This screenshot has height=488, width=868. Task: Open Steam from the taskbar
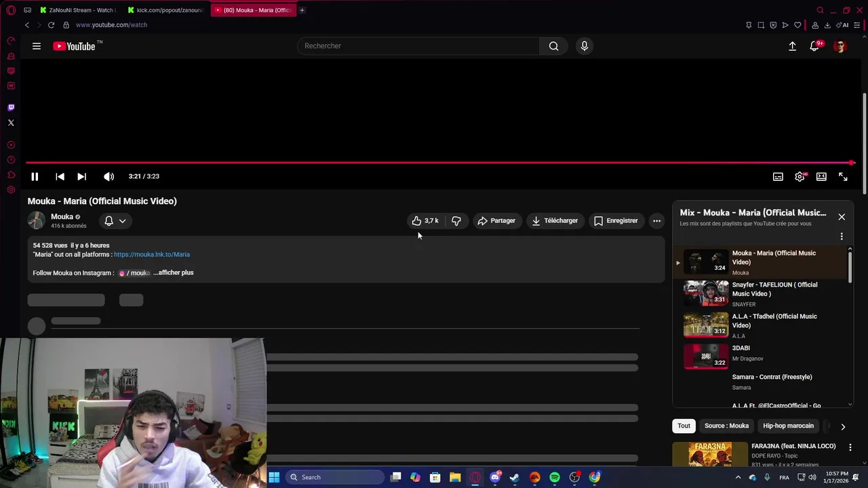[515, 477]
